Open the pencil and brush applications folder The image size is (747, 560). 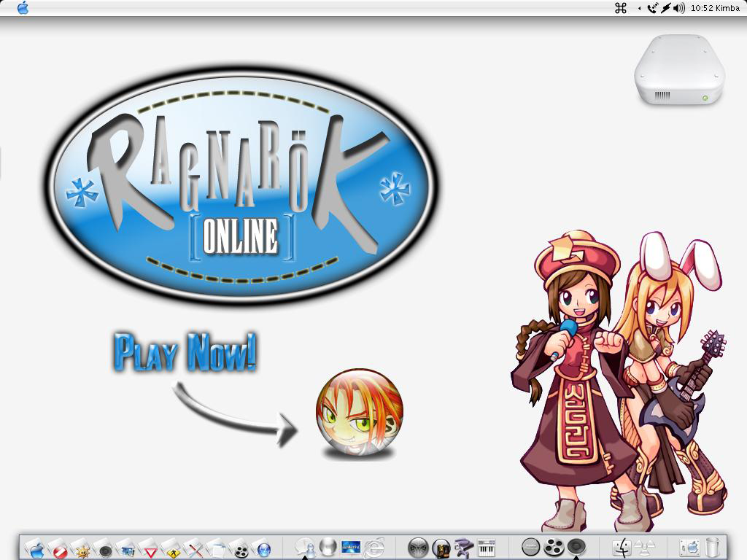click(195, 549)
